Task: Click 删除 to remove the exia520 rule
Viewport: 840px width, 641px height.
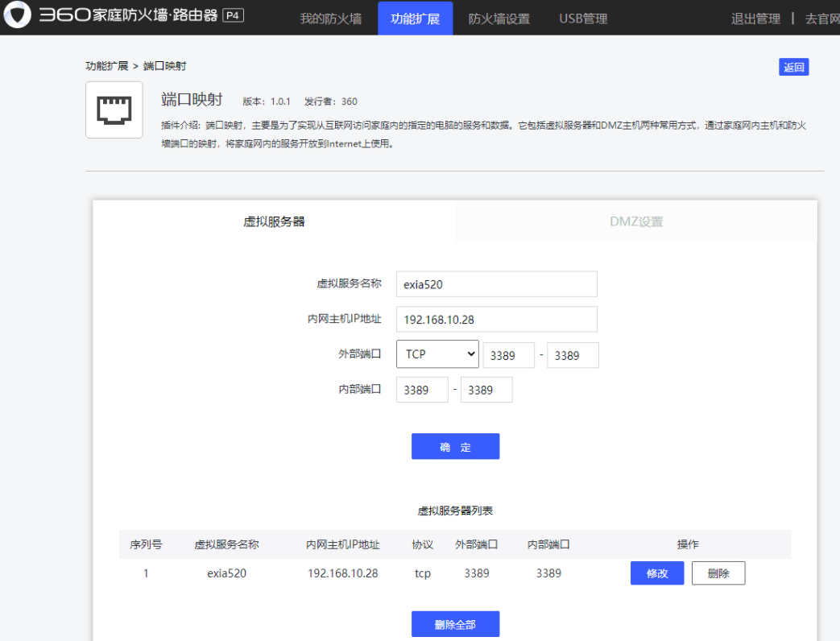Action: (x=718, y=573)
